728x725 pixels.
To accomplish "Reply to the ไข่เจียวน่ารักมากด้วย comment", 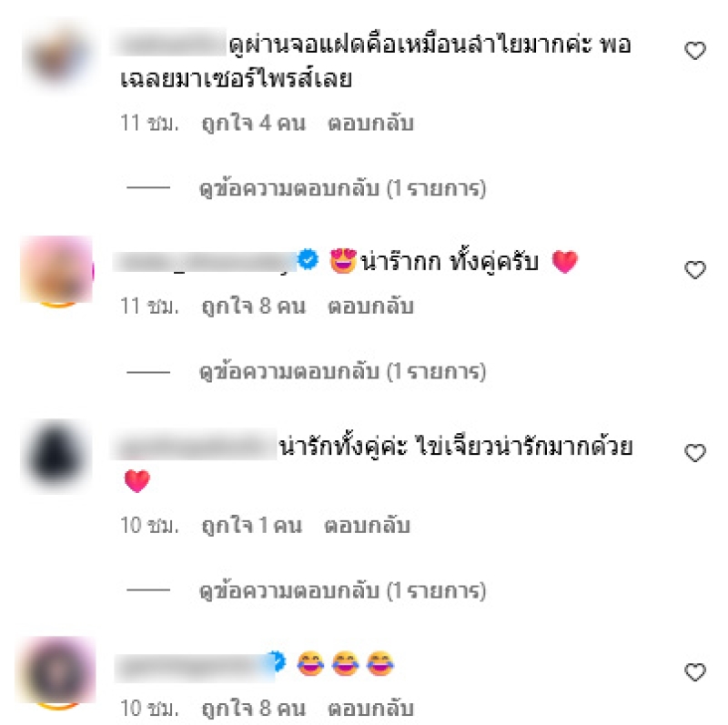I will tap(367, 526).
